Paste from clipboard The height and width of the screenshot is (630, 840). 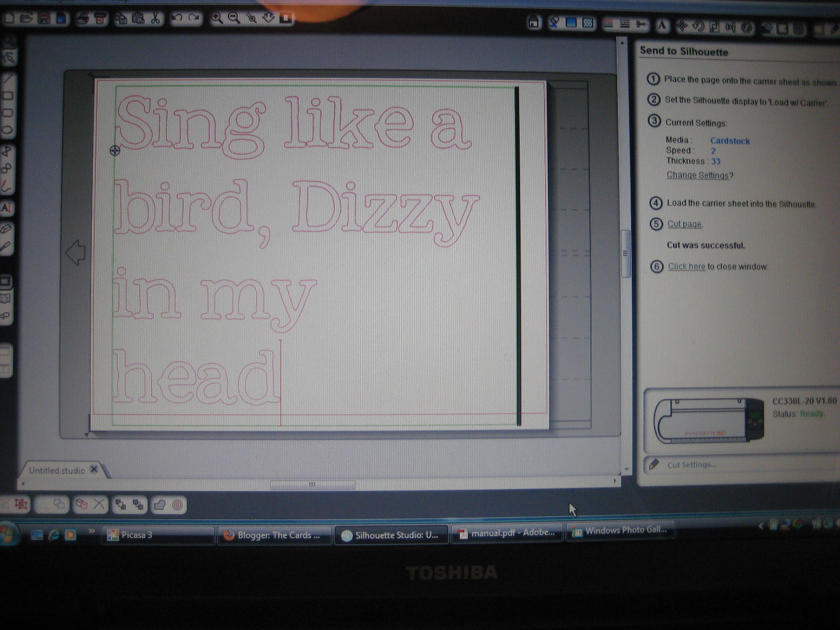138,19
